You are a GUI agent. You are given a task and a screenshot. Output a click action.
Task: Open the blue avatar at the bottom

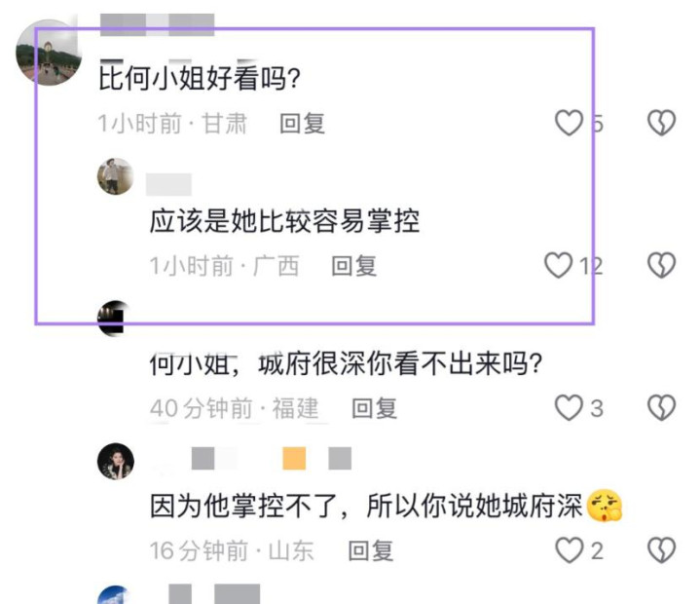(x=115, y=594)
